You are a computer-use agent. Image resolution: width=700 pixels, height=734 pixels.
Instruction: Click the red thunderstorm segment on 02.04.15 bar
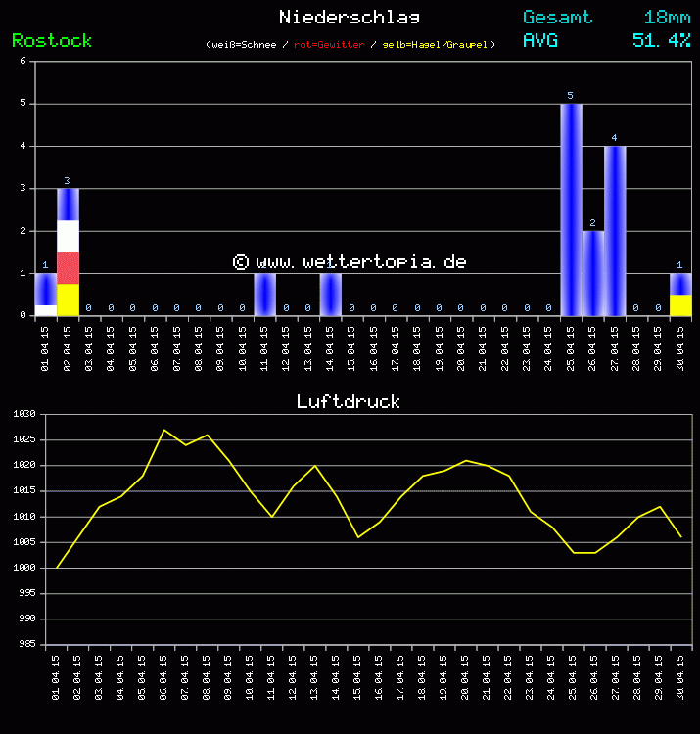pyautogui.click(x=68, y=267)
